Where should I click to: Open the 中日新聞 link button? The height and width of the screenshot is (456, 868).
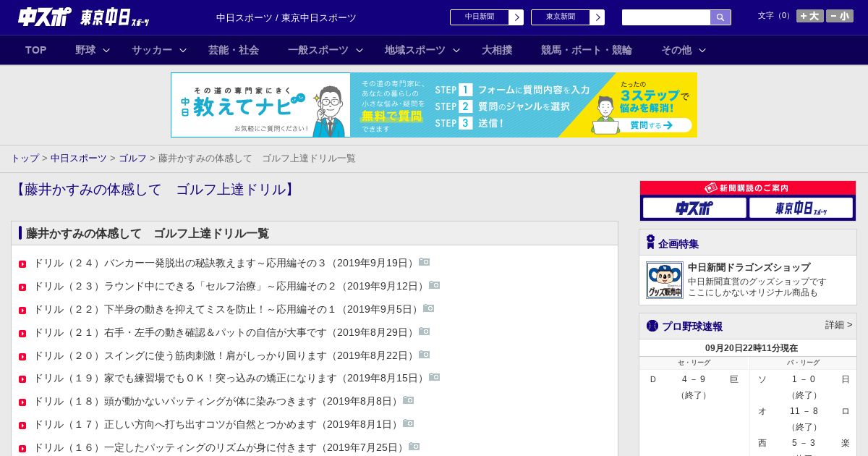(487, 17)
